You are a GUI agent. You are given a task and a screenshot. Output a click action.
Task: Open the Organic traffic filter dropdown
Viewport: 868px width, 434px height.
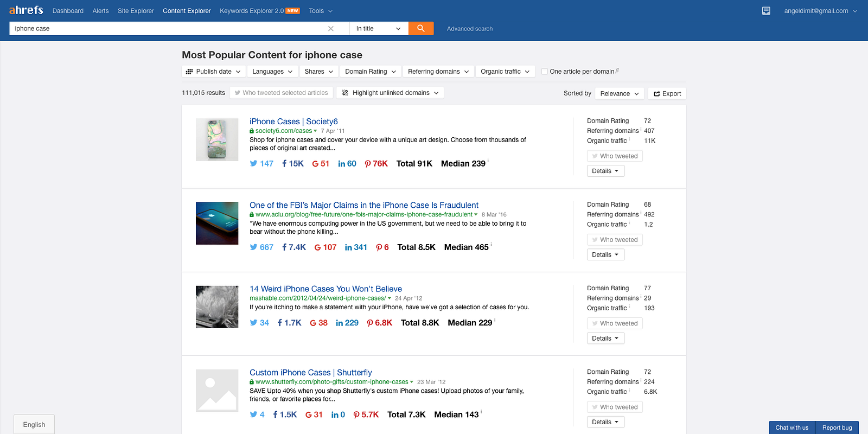tap(505, 72)
